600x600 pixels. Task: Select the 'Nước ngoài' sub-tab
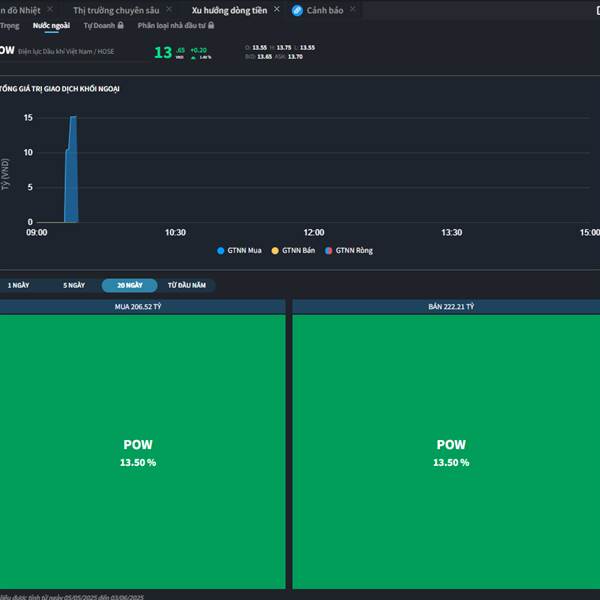51,26
